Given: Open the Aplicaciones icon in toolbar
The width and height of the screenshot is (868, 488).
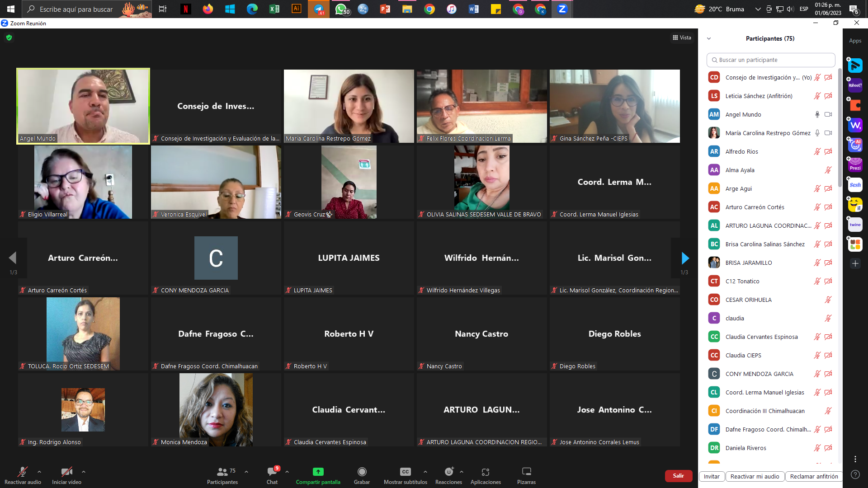Looking at the screenshot, I should click(486, 472).
